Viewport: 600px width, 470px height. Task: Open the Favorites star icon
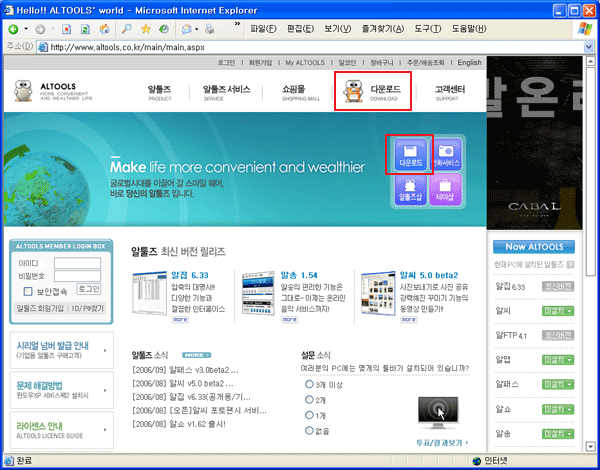(145, 29)
